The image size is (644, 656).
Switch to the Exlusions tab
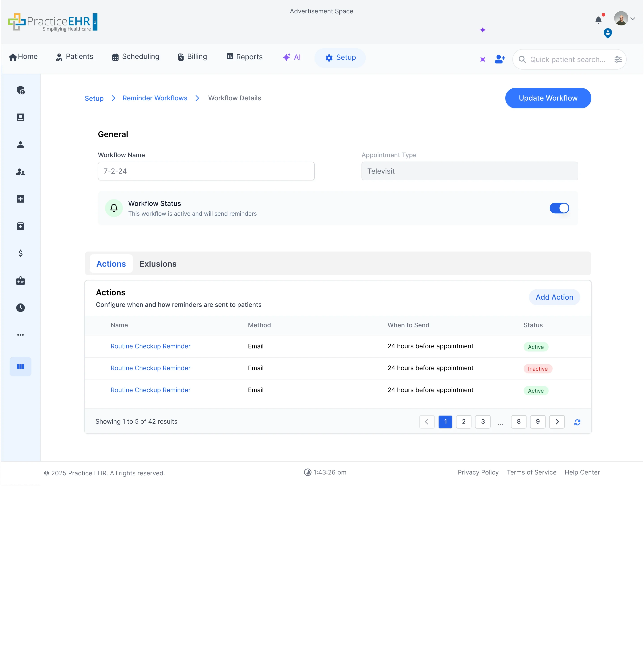tap(158, 264)
